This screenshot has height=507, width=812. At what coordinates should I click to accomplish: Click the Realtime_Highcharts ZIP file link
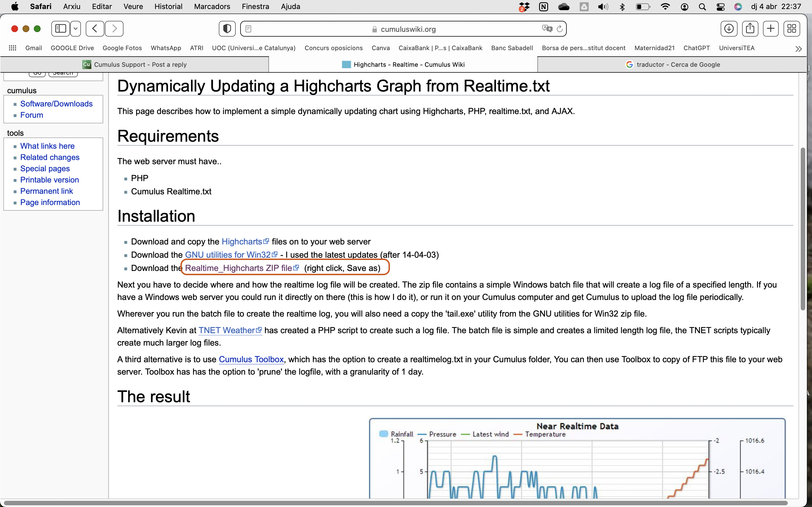(238, 268)
